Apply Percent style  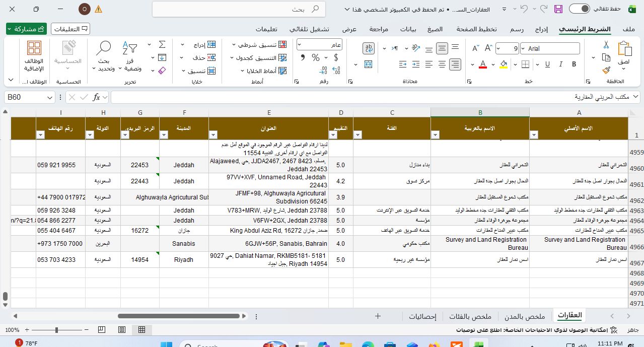coord(316,57)
